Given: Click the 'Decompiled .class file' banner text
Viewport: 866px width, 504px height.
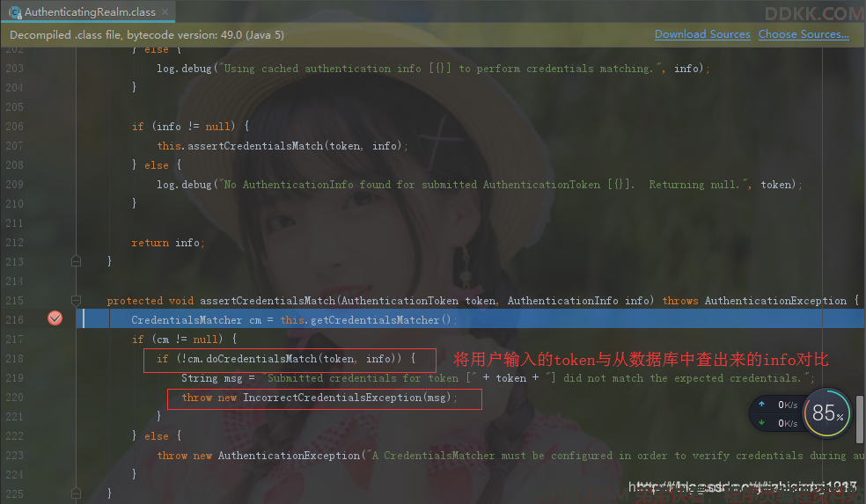Looking at the screenshot, I should tap(147, 35).
